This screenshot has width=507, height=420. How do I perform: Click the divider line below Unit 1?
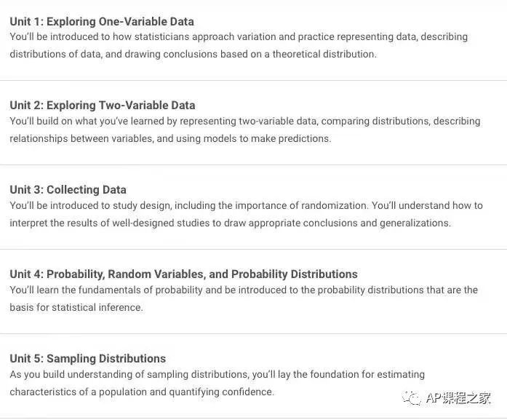tap(253, 80)
